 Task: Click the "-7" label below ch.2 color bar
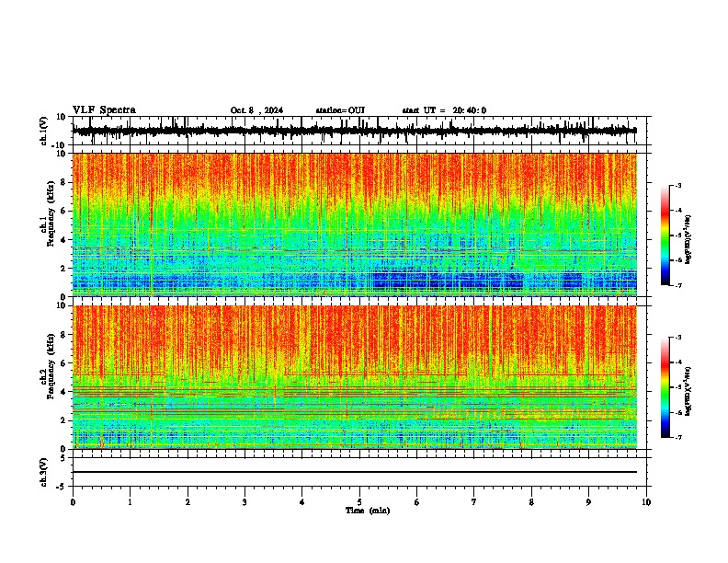677,437
